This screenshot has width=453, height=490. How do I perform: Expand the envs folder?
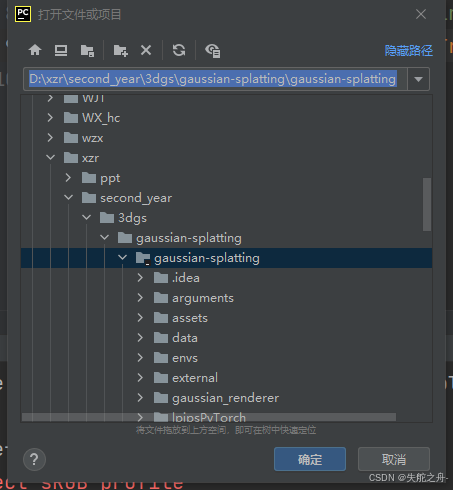point(140,358)
